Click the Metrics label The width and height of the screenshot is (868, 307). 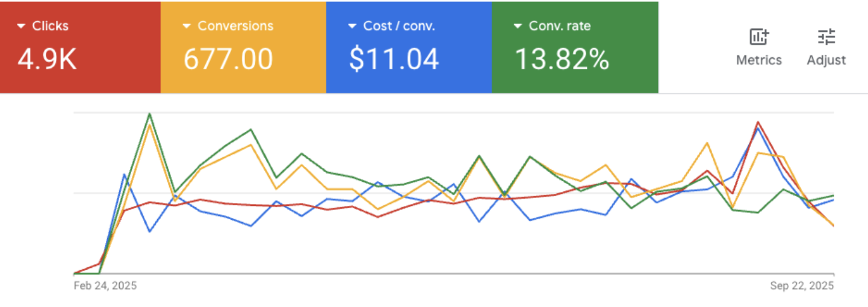pyautogui.click(x=759, y=60)
